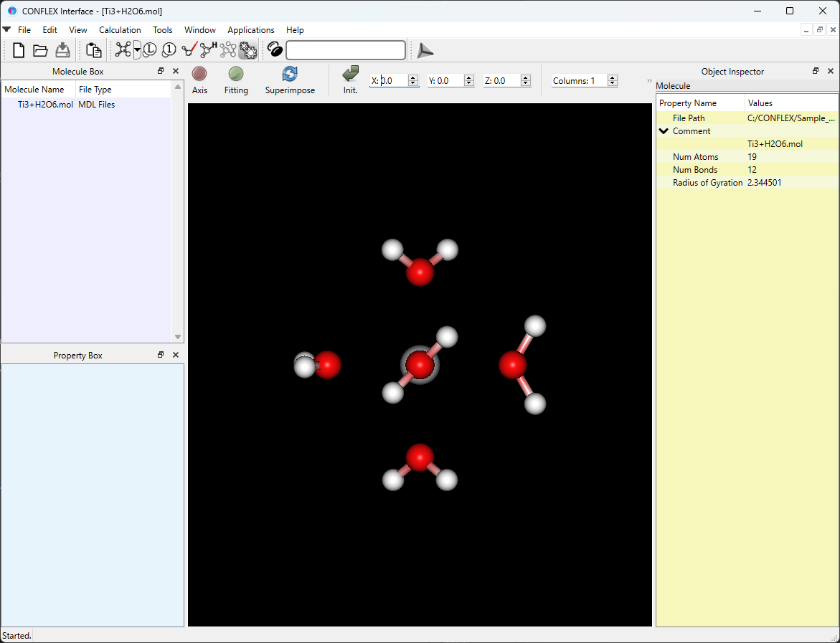Open the gear settings tool in the toolbar
Screen dimensions: 840x643
pyautogui.click(x=247, y=50)
